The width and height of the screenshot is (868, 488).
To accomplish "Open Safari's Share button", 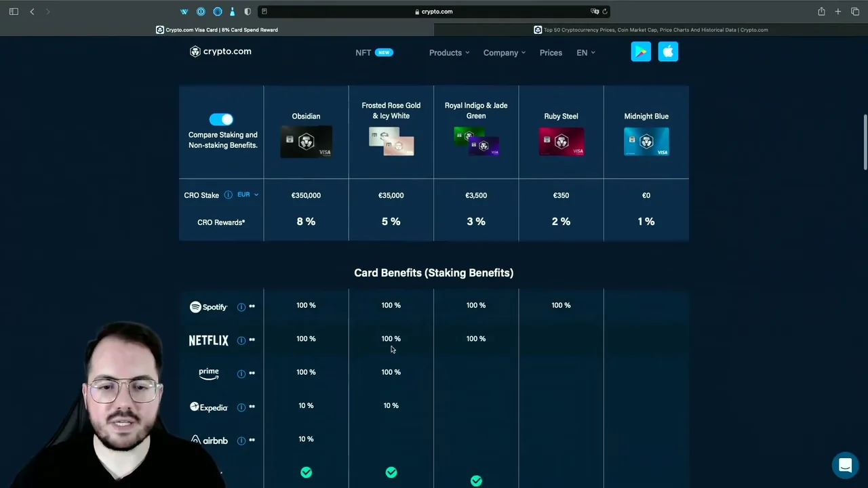I will 821,12.
